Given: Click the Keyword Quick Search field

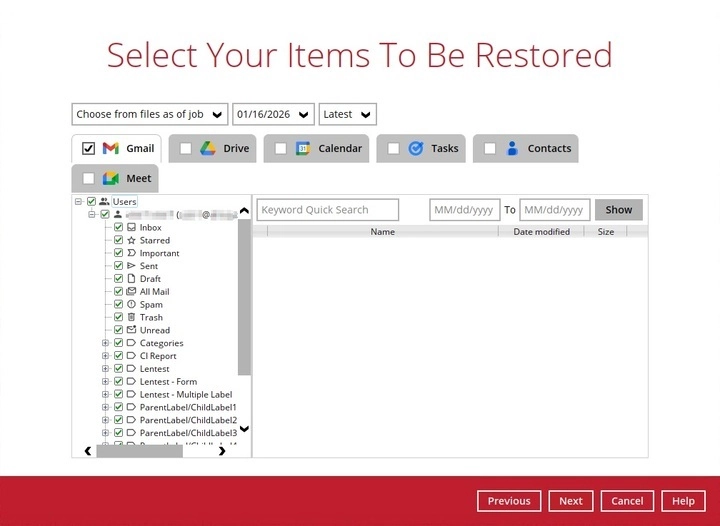Looking at the screenshot, I should pyautogui.click(x=327, y=210).
